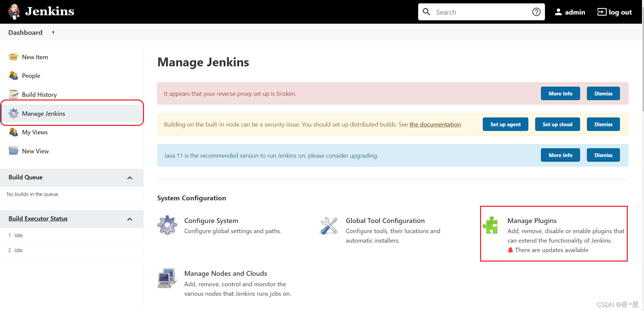The width and height of the screenshot is (644, 311).
Task: Open Manage Nodes and Clouds link
Action: tap(225, 273)
